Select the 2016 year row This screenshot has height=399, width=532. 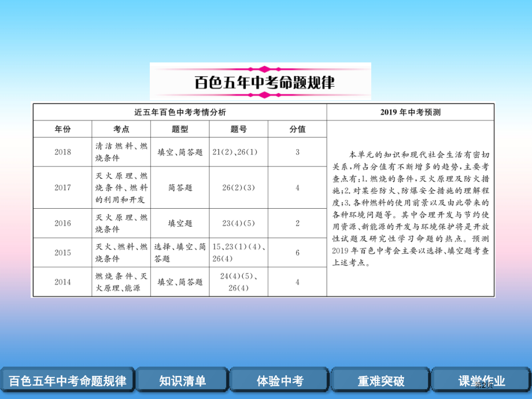[x=62, y=223]
